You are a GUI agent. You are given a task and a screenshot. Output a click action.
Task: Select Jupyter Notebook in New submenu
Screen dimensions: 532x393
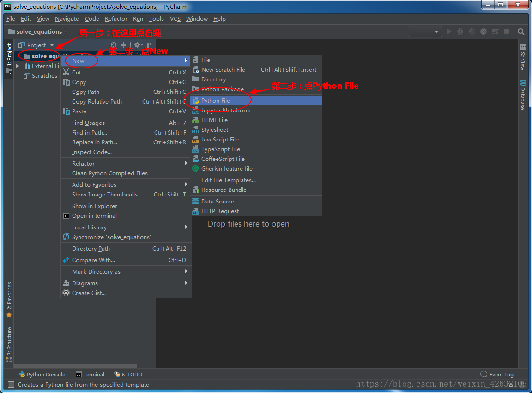(256, 111)
